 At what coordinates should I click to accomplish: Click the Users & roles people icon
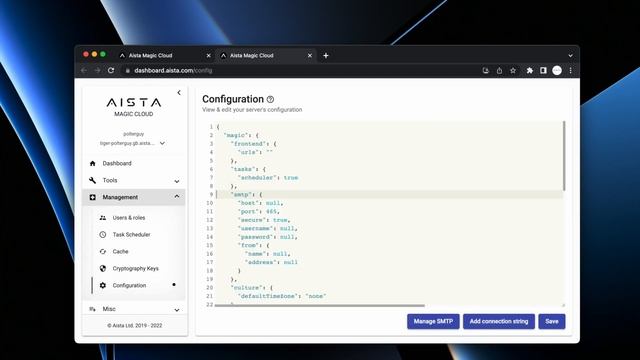pos(103,218)
